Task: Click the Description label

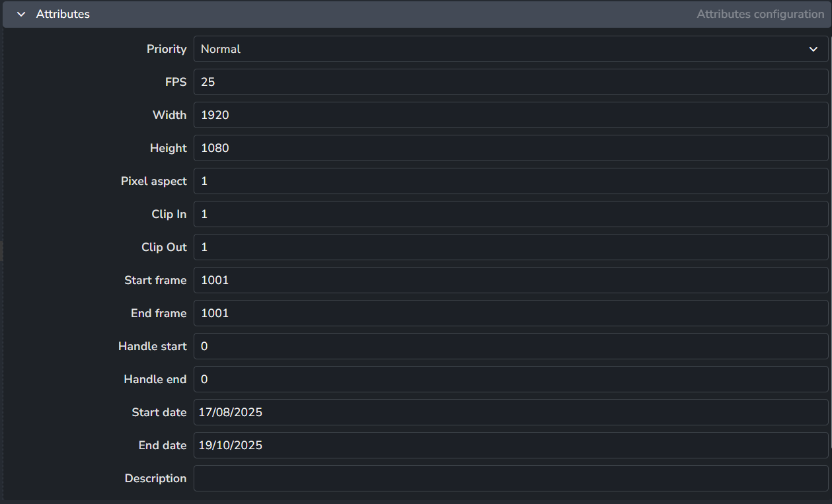Action: [x=155, y=478]
